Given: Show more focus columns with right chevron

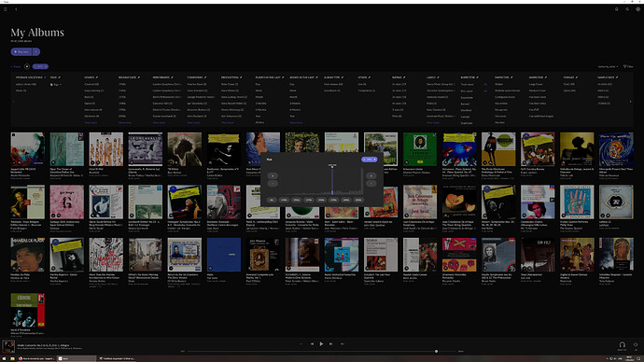Looking at the screenshot, I should pyautogui.click(x=630, y=102).
